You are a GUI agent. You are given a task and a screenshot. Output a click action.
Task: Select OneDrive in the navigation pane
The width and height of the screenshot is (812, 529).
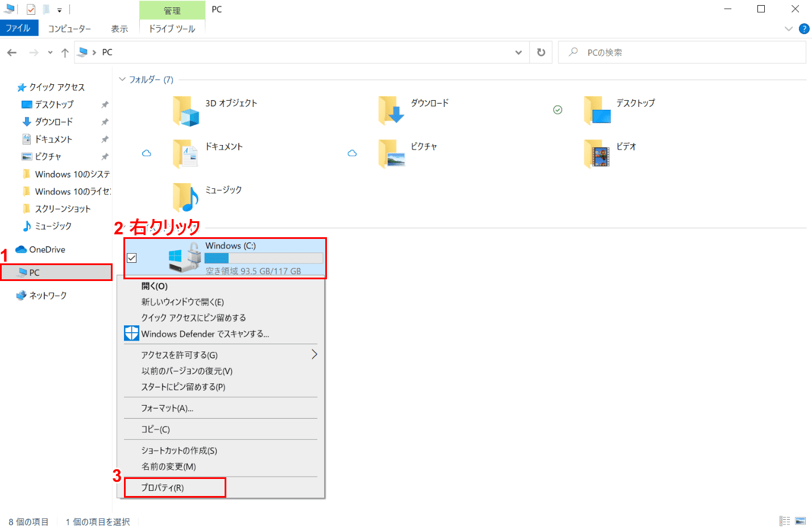click(x=40, y=250)
